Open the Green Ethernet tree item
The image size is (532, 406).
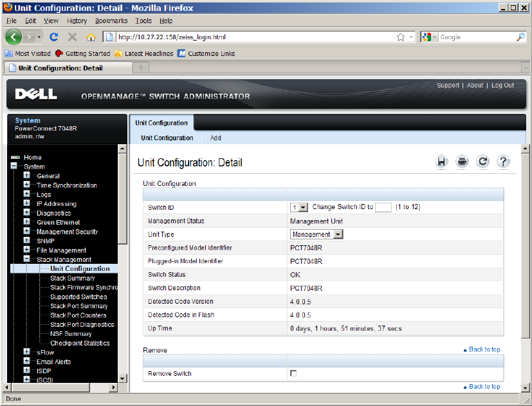click(x=59, y=223)
